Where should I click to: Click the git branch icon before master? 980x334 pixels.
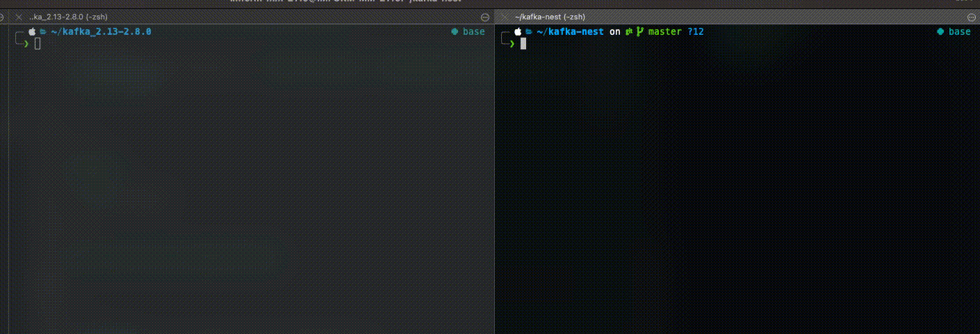[639, 32]
